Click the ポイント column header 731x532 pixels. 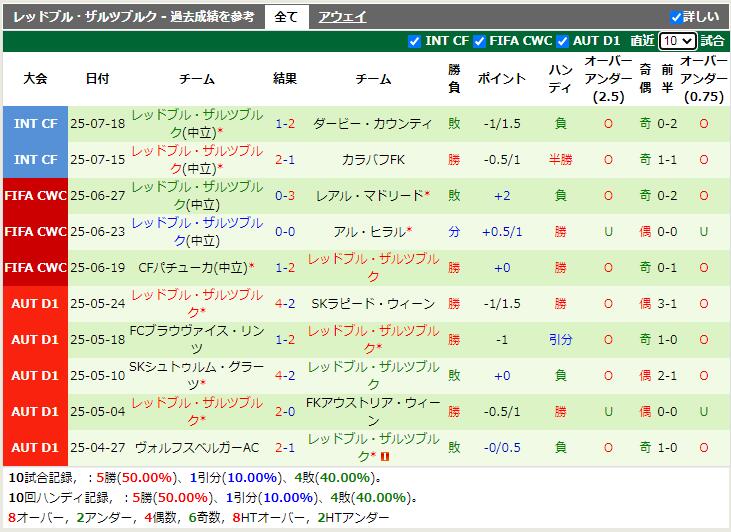(x=502, y=78)
